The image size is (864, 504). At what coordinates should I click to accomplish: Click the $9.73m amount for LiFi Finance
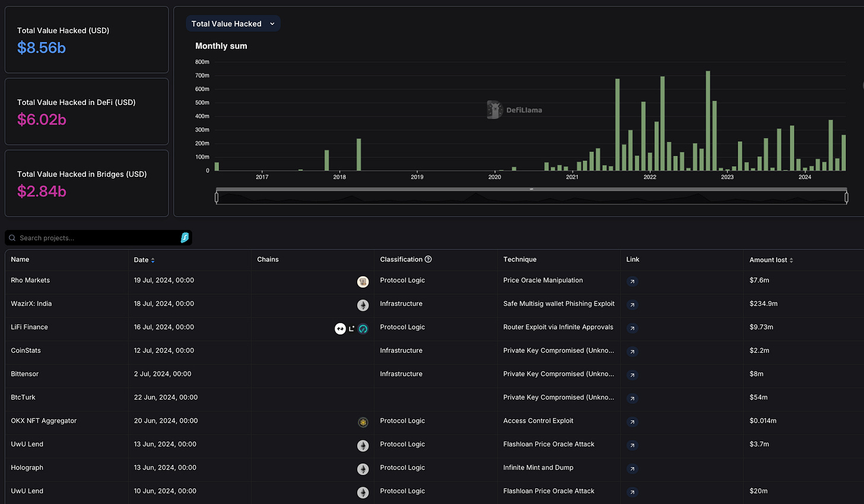[x=761, y=327]
